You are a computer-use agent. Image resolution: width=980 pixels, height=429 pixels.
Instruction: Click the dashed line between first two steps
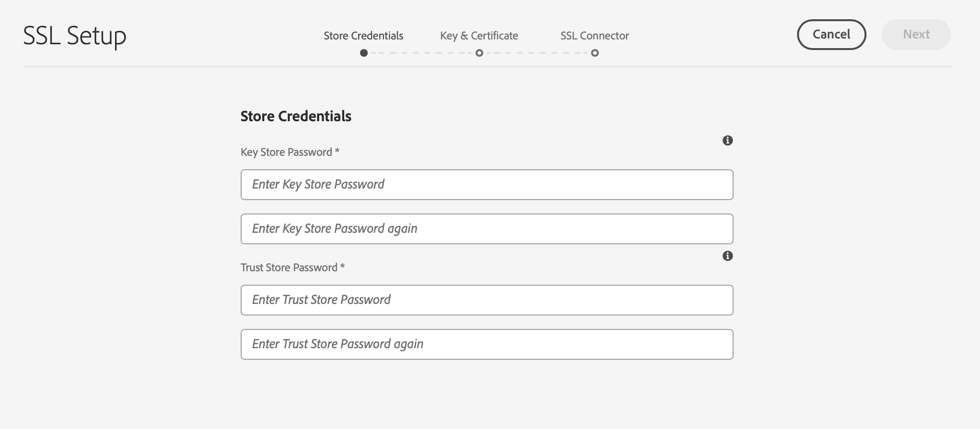click(422, 53)
